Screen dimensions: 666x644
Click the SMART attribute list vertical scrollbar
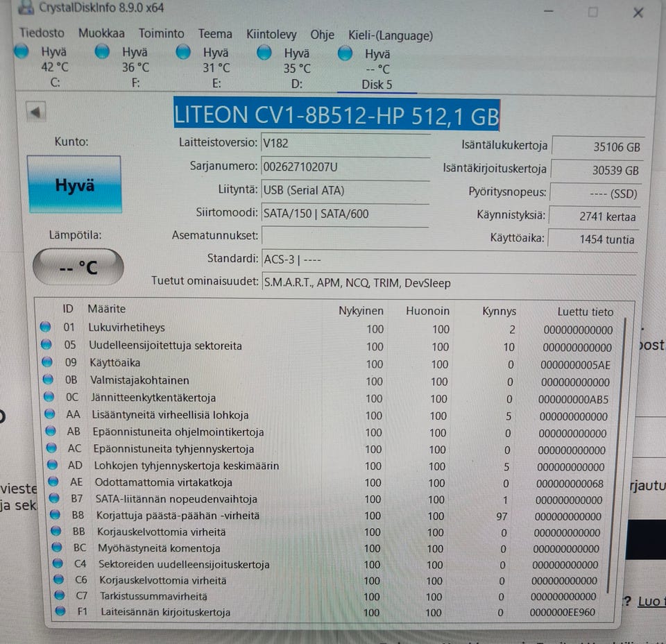617,455
